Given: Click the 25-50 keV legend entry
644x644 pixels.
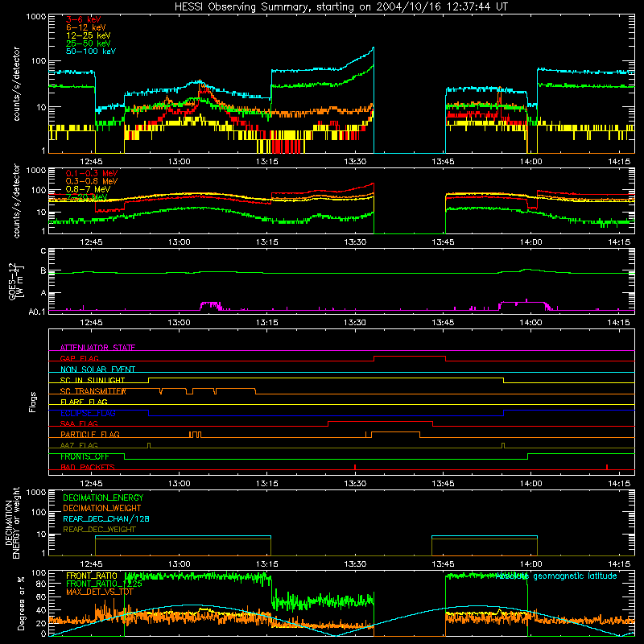Looking at the screenshot, I should (89, 43).
